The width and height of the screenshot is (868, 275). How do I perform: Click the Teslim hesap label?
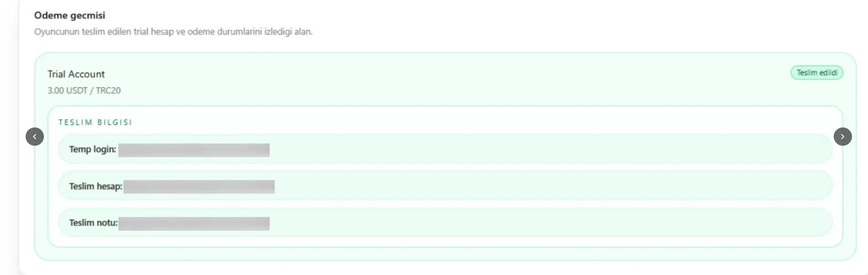point(96,186)
